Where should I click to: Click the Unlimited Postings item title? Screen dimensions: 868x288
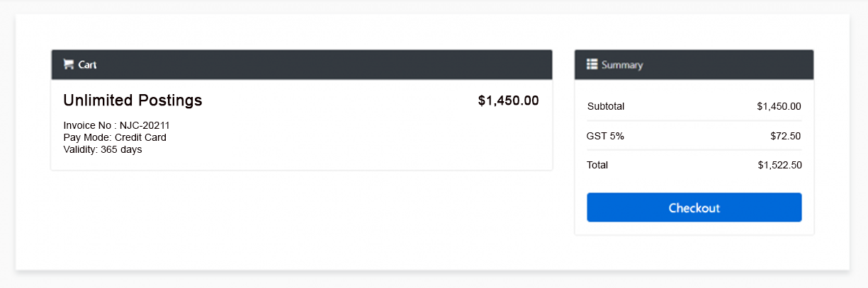[x=133, y=100]
